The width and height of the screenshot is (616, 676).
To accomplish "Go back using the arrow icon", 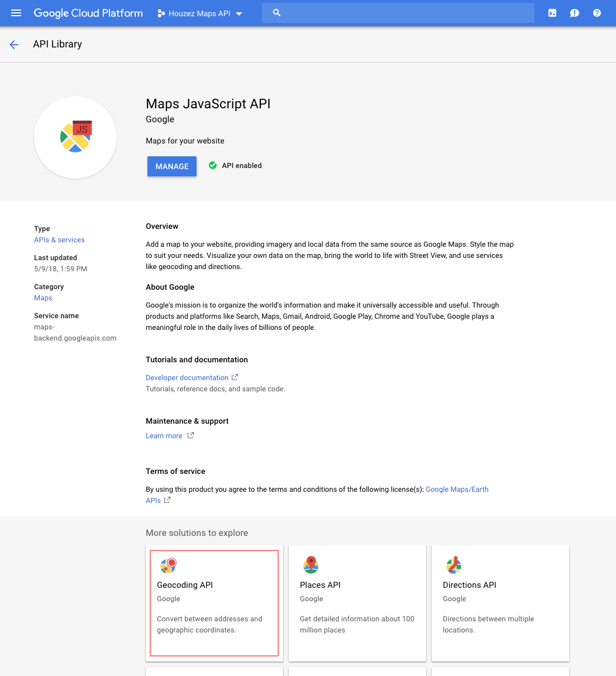I will 14,45.
